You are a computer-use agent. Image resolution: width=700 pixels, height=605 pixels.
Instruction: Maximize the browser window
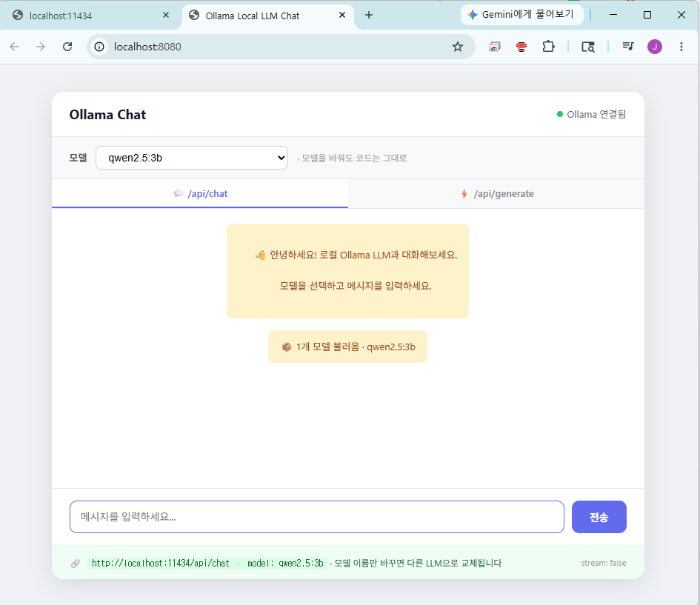pos(647,15)
